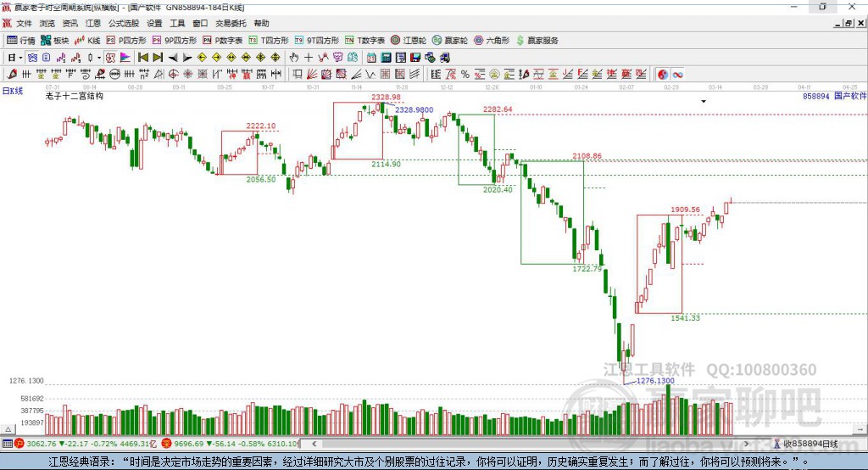Click the yin-yang taiji icon

click(x=663, y=75)
